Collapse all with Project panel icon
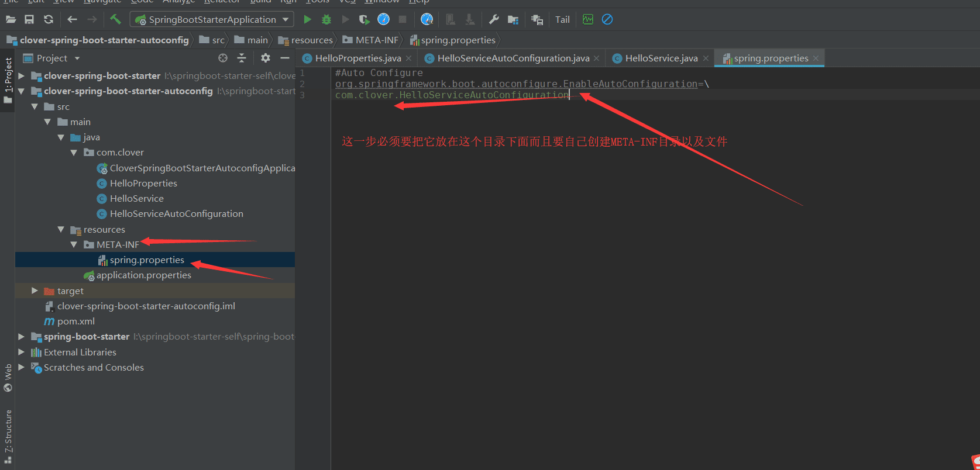 (x=242, y=58)
